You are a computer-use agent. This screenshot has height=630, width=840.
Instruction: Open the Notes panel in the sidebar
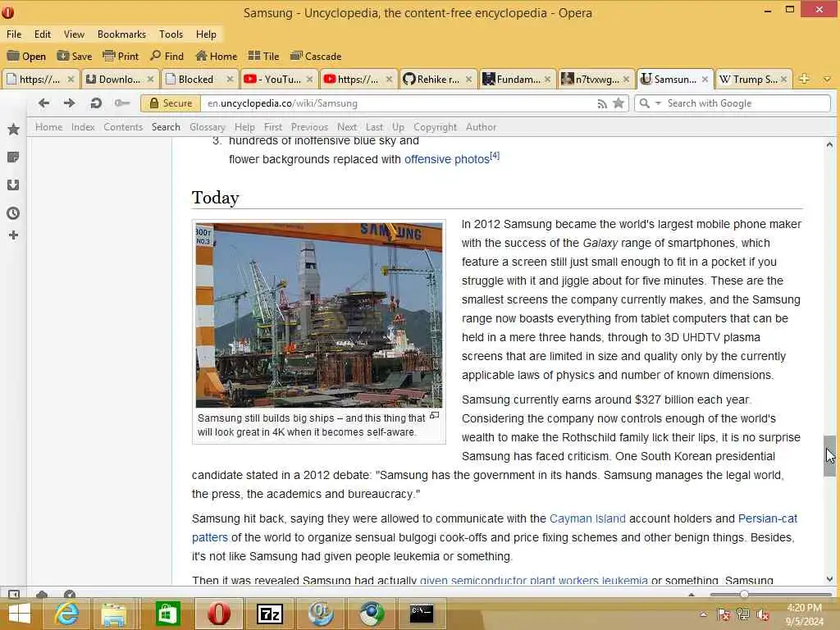click(13, 157)
